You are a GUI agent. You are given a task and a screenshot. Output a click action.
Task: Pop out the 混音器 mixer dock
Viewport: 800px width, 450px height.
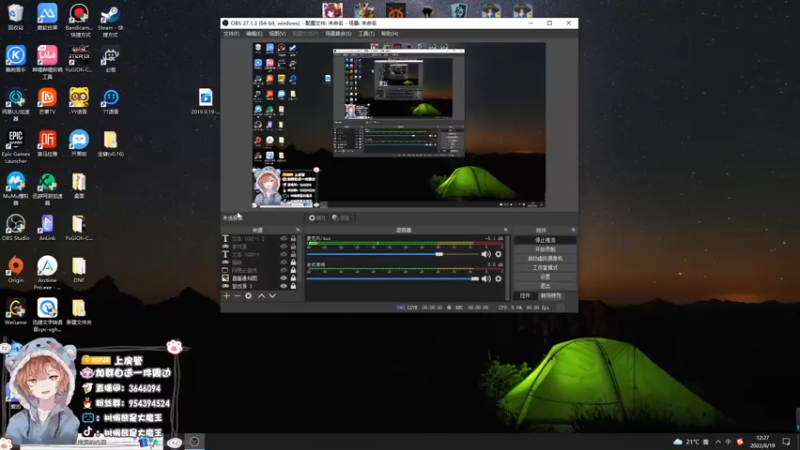pos(506,230)
